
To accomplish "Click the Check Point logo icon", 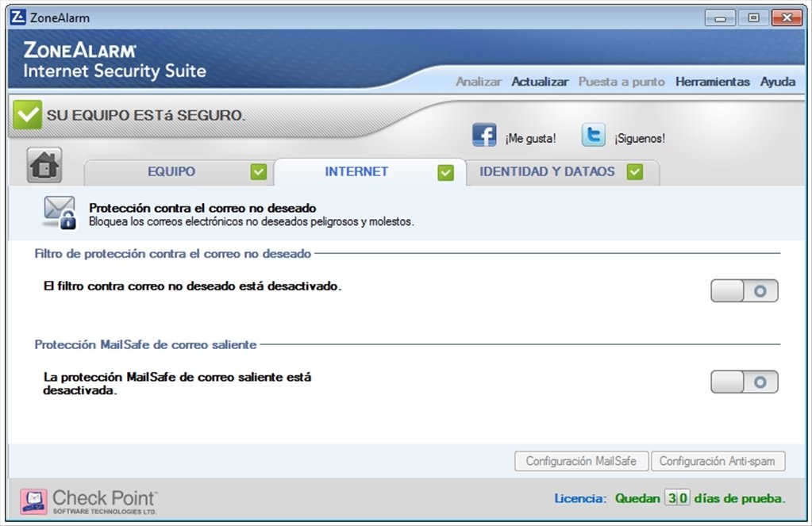I will tap(33, 501).
